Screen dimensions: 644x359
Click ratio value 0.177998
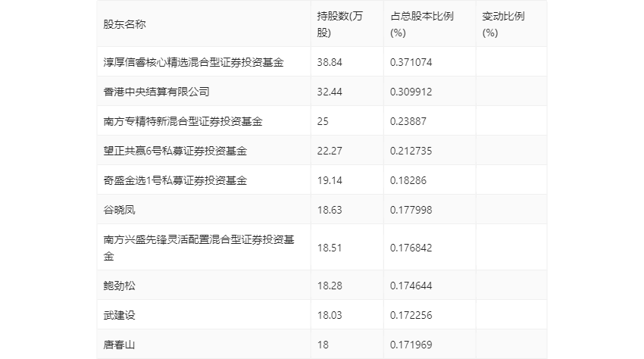tap(411, 210)
